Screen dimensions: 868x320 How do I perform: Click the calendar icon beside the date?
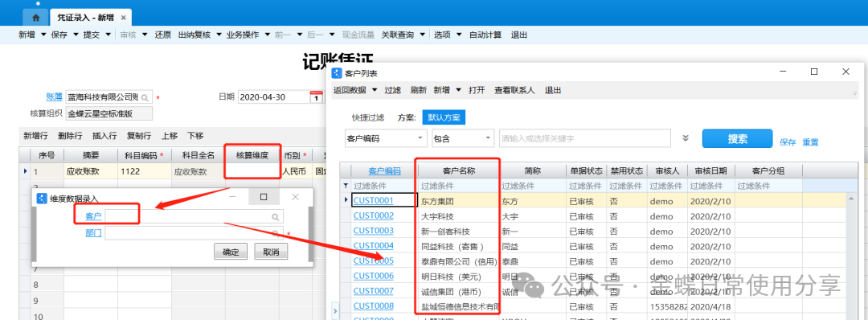[x=316, y=97]
